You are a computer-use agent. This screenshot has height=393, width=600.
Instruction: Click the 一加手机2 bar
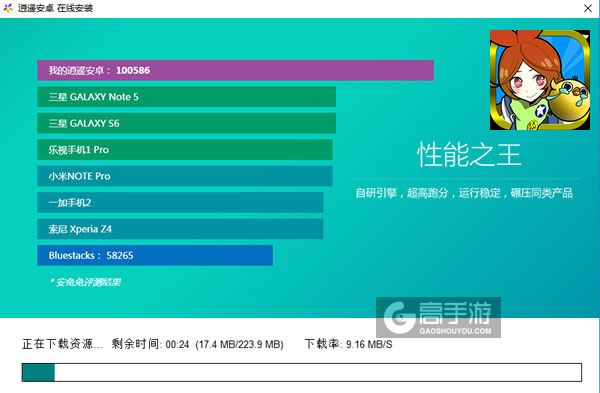click(180, 202)
